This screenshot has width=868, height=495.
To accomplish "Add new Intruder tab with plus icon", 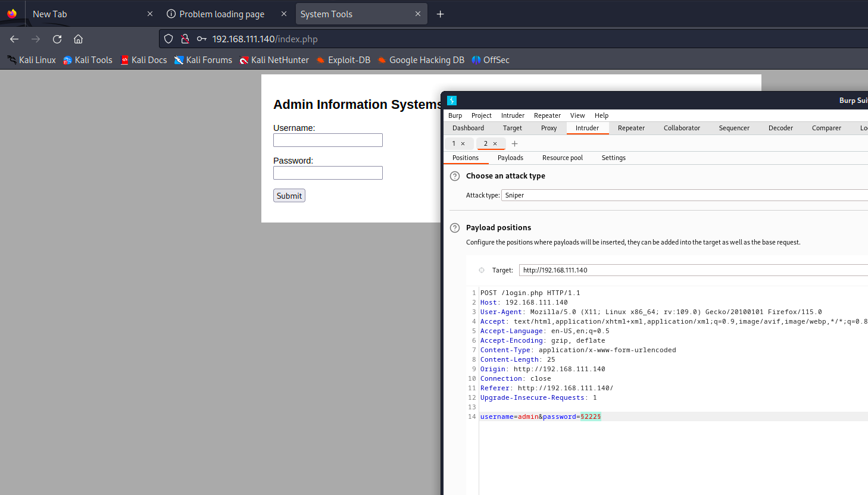I will pos(515,144).
